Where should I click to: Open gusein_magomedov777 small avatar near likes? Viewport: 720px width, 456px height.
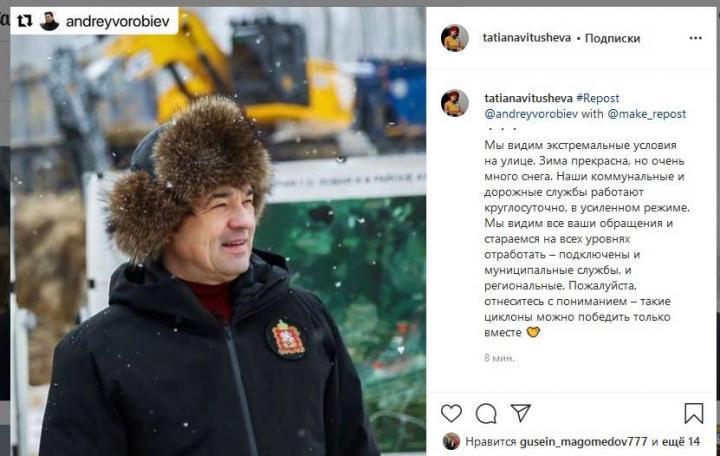pos(451,441)
